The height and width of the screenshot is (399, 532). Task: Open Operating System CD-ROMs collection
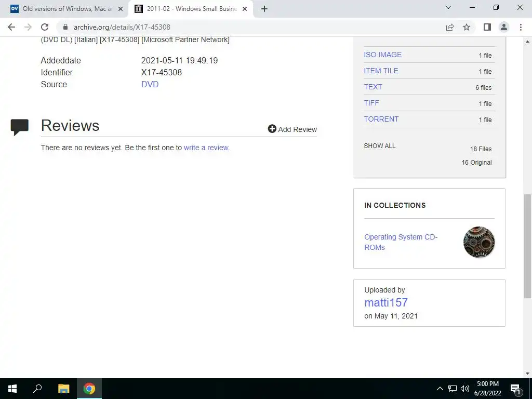401,242
